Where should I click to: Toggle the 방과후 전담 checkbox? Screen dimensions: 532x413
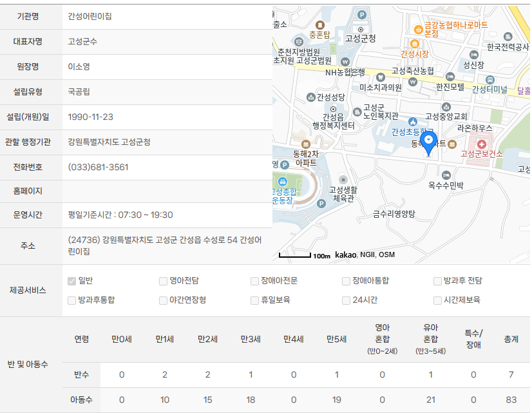(x=438, y=281)
